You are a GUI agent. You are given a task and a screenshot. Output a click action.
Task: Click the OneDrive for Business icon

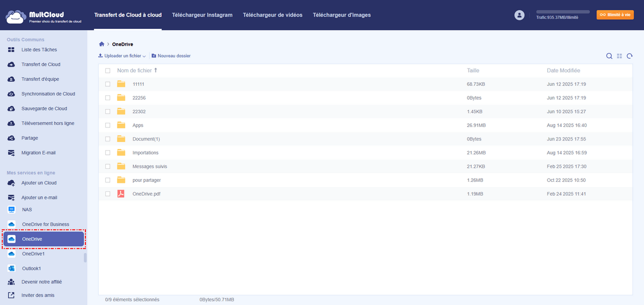point(11,224)
